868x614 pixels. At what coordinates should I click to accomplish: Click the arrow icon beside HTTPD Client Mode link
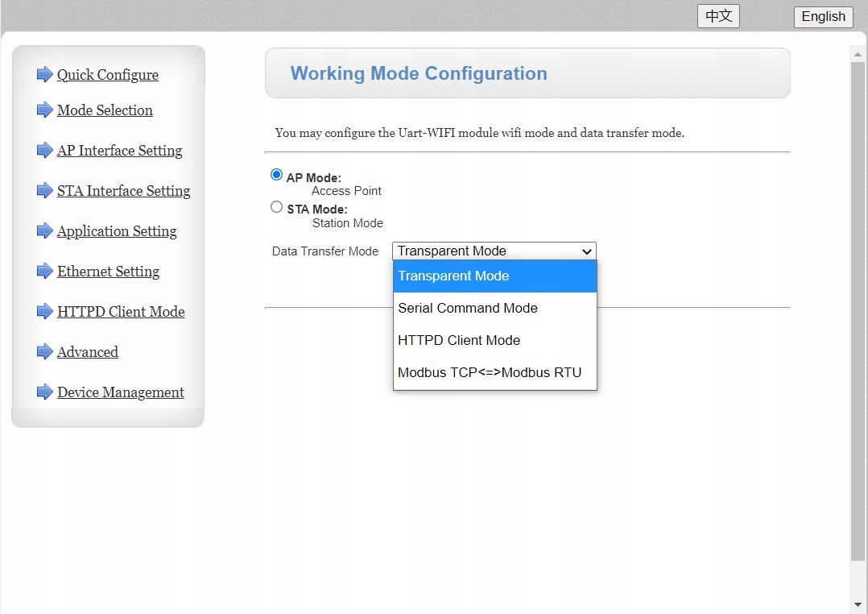44,312
